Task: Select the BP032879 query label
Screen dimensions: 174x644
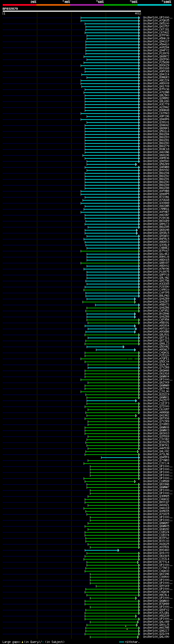Action: (x=10, y=9)
